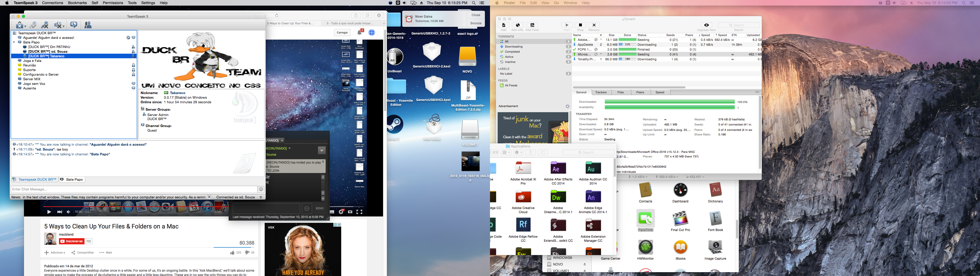Switch to uTorrent Peers tab
Viewport: 980px width, 276px height.
point(640,92)
